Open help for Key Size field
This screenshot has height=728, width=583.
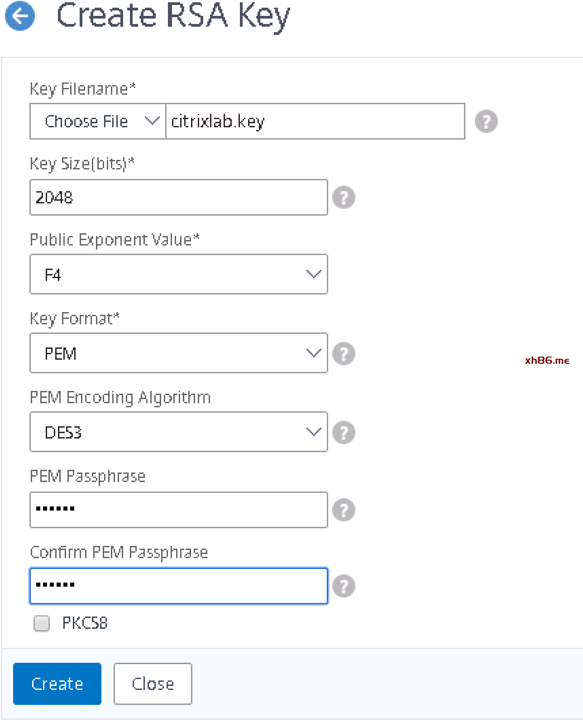tap(344, 198)
